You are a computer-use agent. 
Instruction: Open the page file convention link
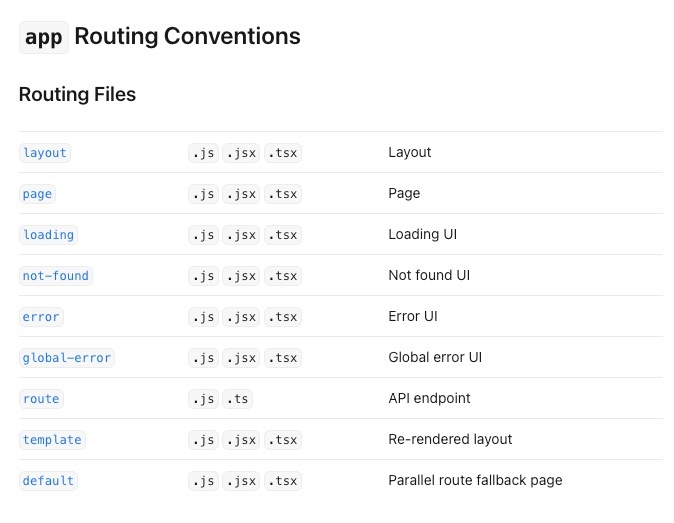pos(37,194)
